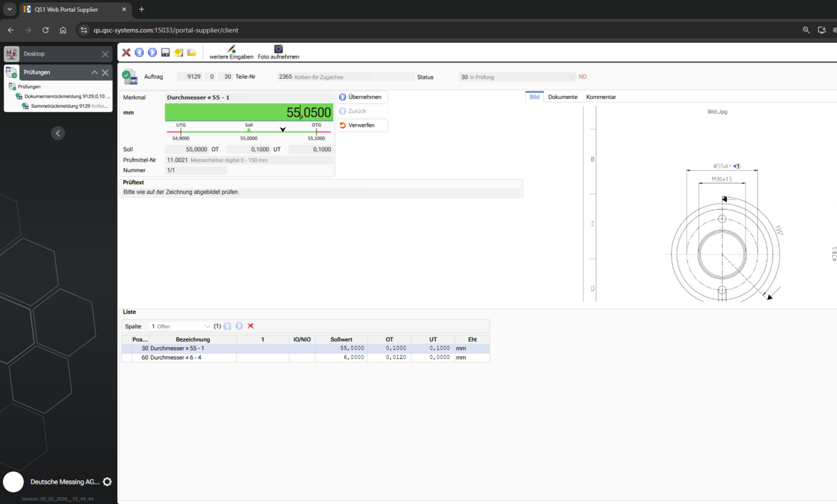The image size is (837, 504).
Task: Click the UT column header in Liste
Action: [x=433, y=339]
